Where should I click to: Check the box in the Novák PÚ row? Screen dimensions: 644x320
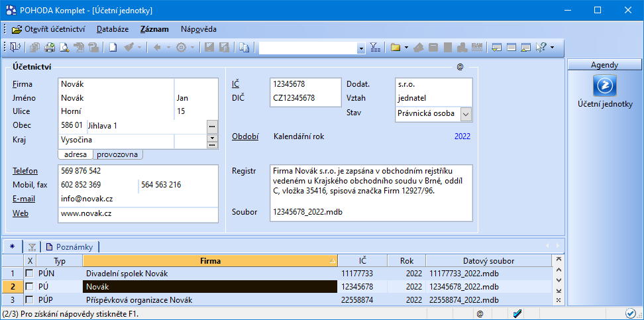(x=30, y=286)
